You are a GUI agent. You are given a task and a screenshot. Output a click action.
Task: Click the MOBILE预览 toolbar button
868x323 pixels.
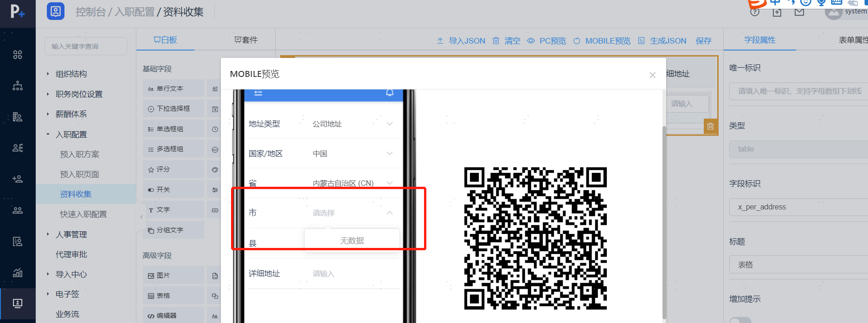point(602,41)
